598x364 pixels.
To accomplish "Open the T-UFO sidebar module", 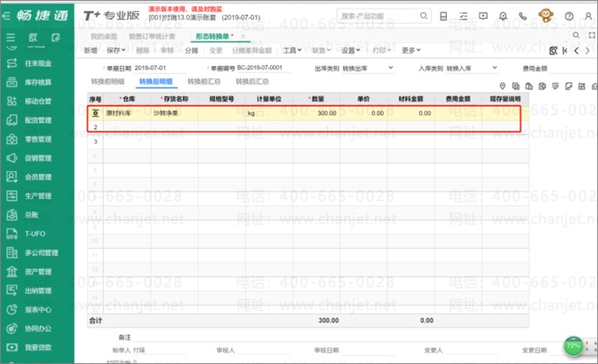I will pyautogui.click(x=34, y=233).
